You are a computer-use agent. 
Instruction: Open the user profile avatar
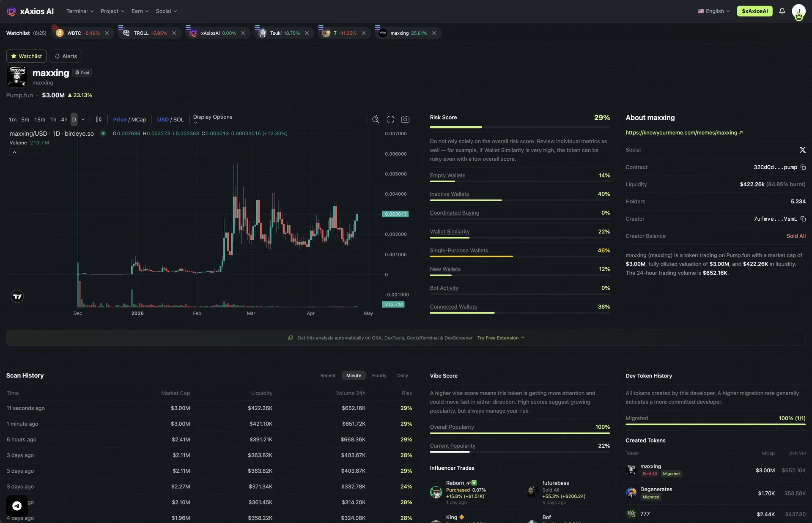(798, 12)
